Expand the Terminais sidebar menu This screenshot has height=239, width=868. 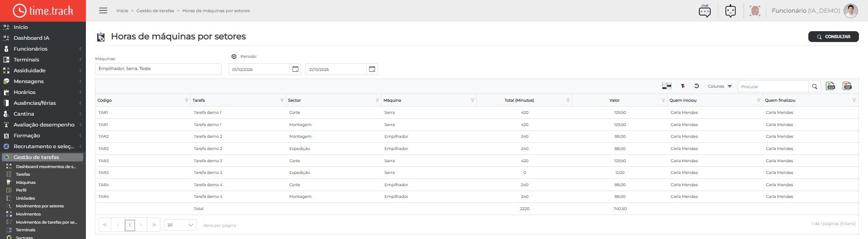pos(43,60)
